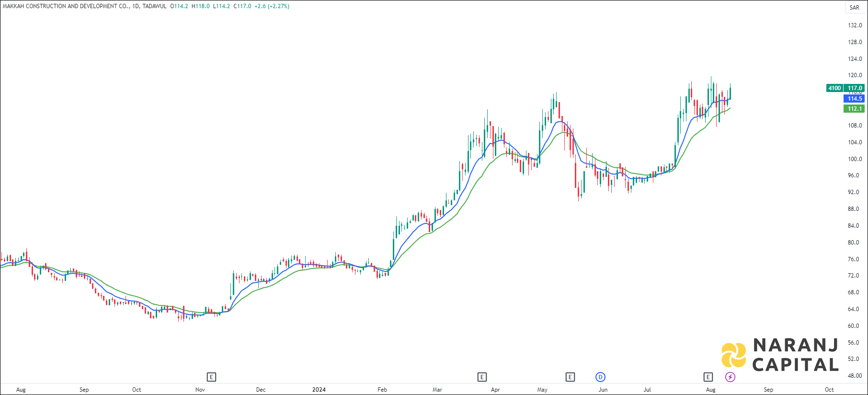The image size is (868, 395).
Task: Click the 124.0 price scale label
Action: [855, 59]
